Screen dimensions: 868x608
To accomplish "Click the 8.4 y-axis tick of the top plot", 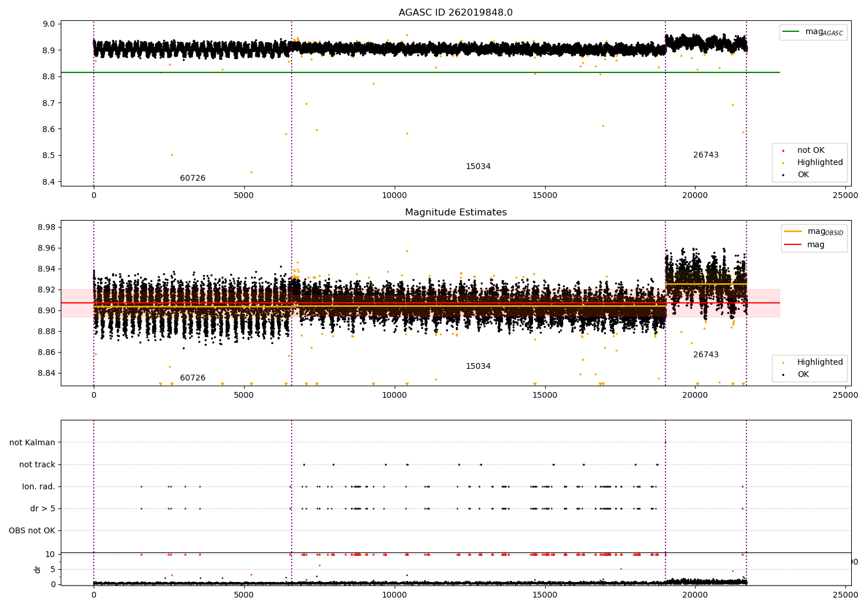I will click(49, 182).
